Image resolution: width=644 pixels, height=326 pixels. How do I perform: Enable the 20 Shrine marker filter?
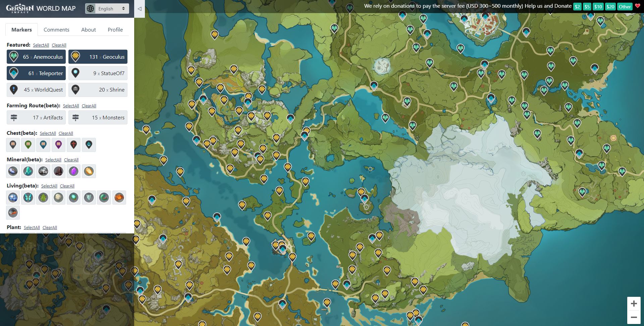click(x=98, y=90)
